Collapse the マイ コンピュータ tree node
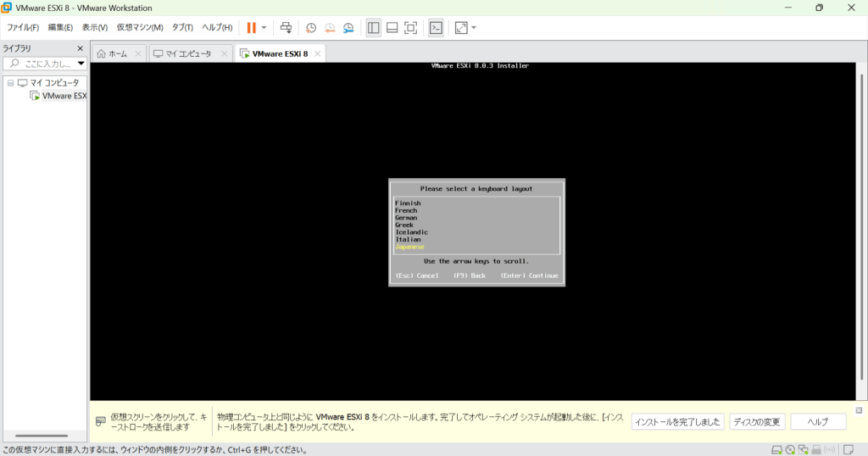The width and height of the screenshot is (868, 456). tap(10, 83)
